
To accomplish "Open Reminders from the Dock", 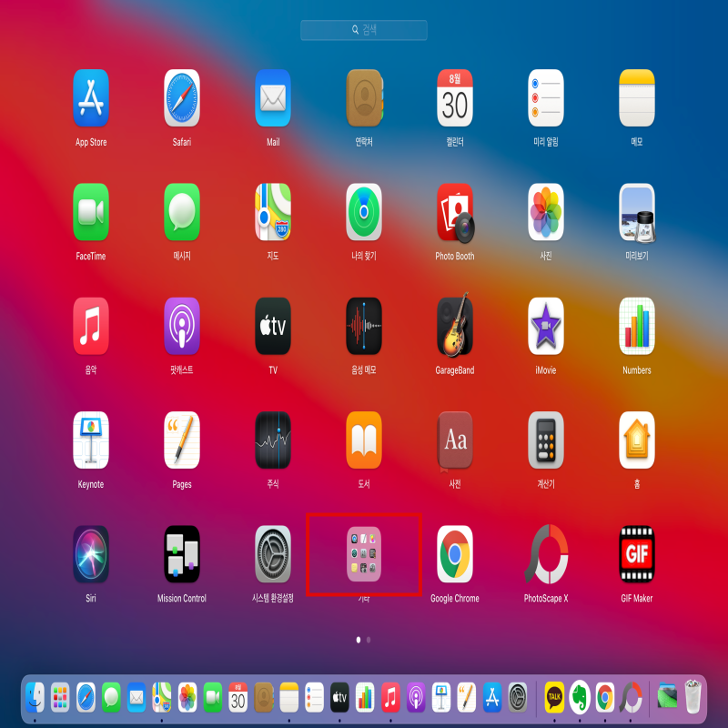I will click(314, 697).
